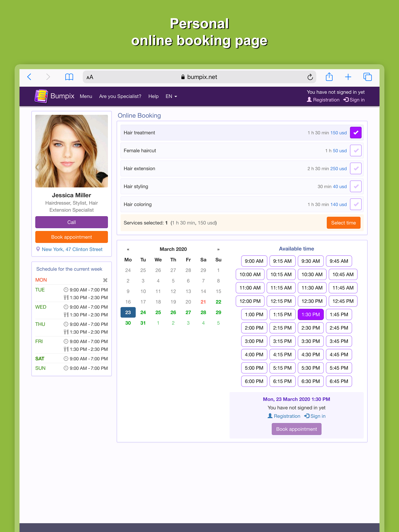Open the EN language dropdown

click(171, 96)
